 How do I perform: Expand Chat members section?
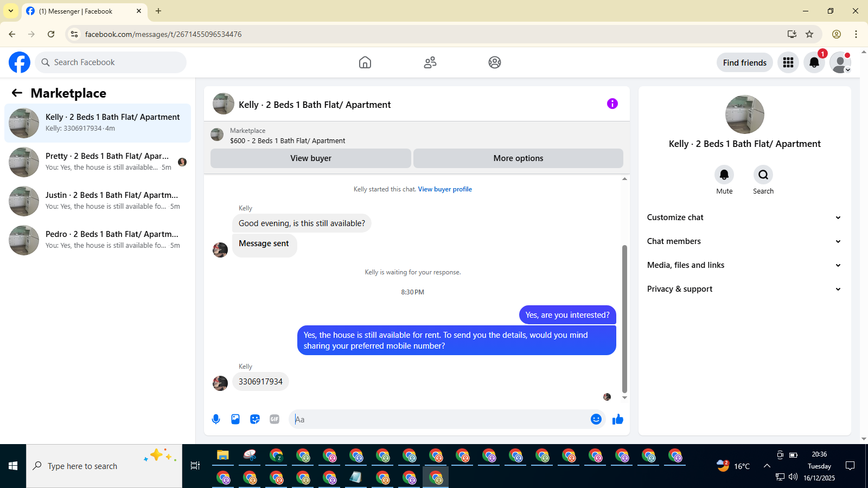pos(744,241)
